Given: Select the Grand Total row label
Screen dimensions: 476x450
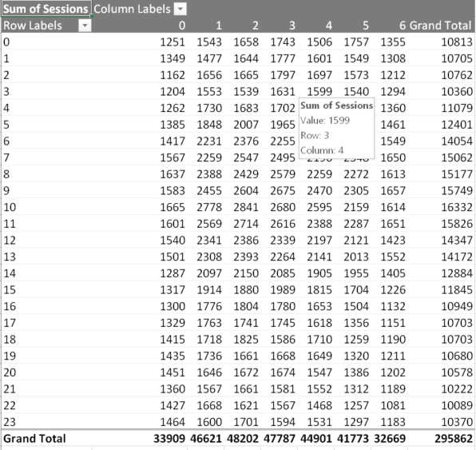Looking at the screenshot, I should pyautogui.click(x=34, y=439).
